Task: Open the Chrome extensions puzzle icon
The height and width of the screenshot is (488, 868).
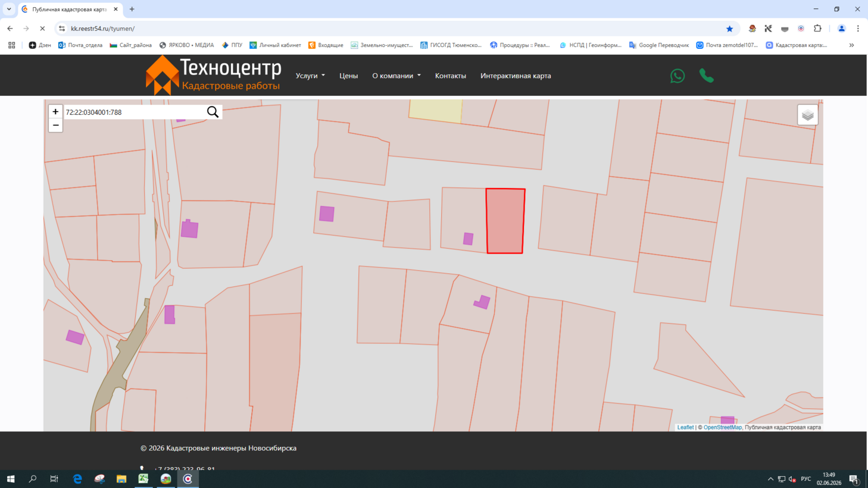Action: tap(817, 29)
